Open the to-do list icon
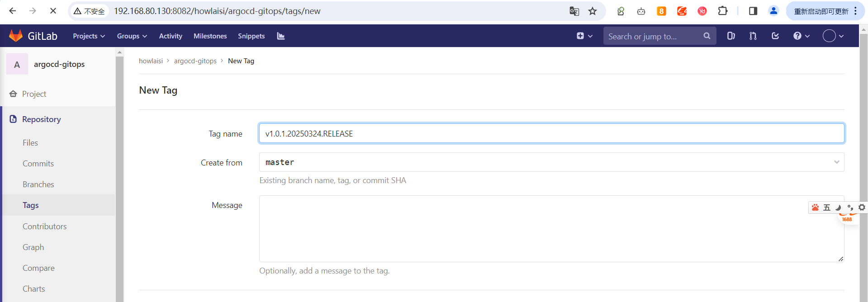Screen dimensions: 868x302 tap(775, 36)
